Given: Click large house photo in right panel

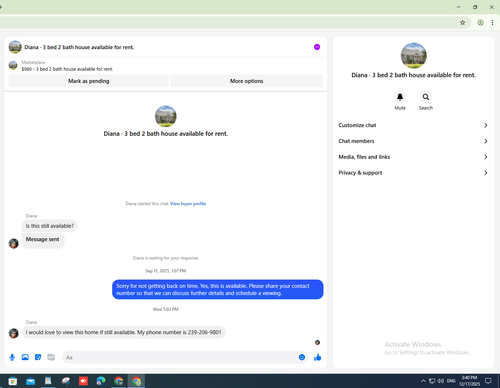Looking at the screenshot, I should (x=413, y=55).
